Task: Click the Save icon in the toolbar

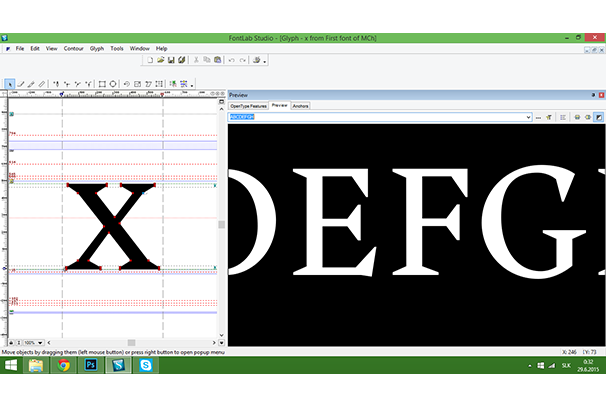Action: coord(171,61)
